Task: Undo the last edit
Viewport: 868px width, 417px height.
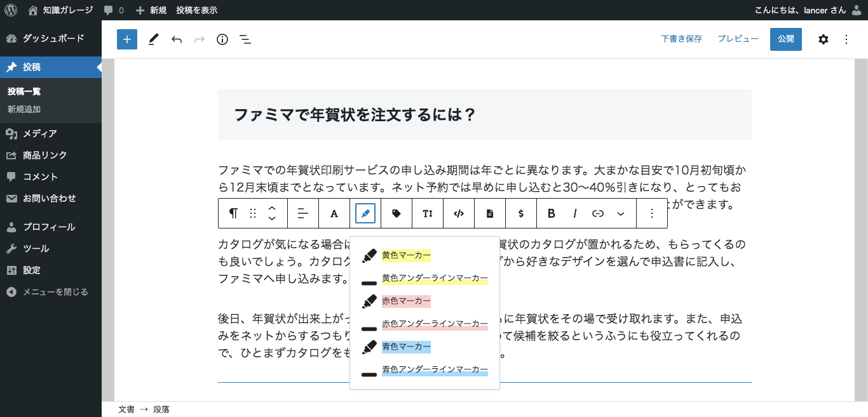Action: [177, 39]
